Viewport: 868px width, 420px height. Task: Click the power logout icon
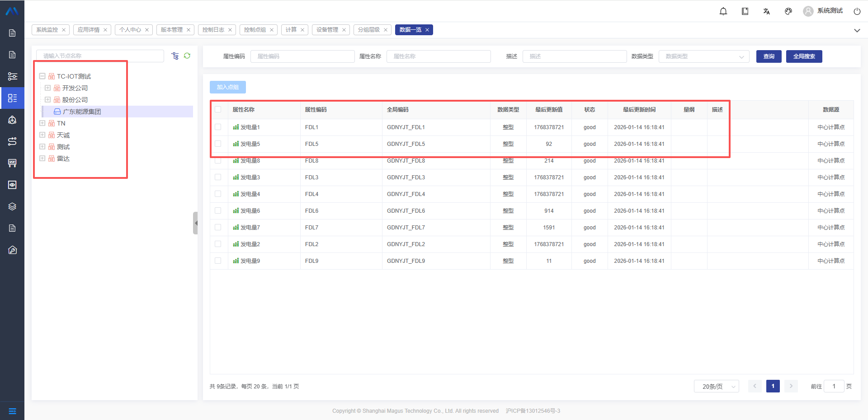(x=857, y=11)
